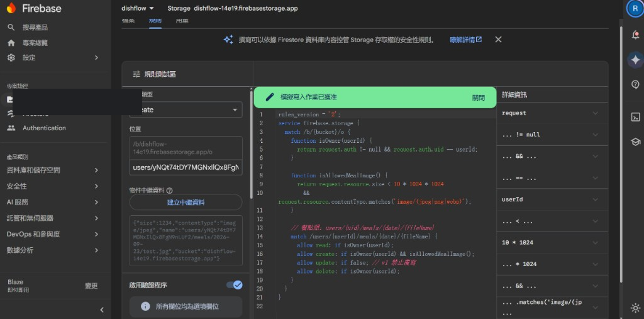Switch to the 檔案 tab
This screenshot has width=644, height=319.
[x=128, y=21]
